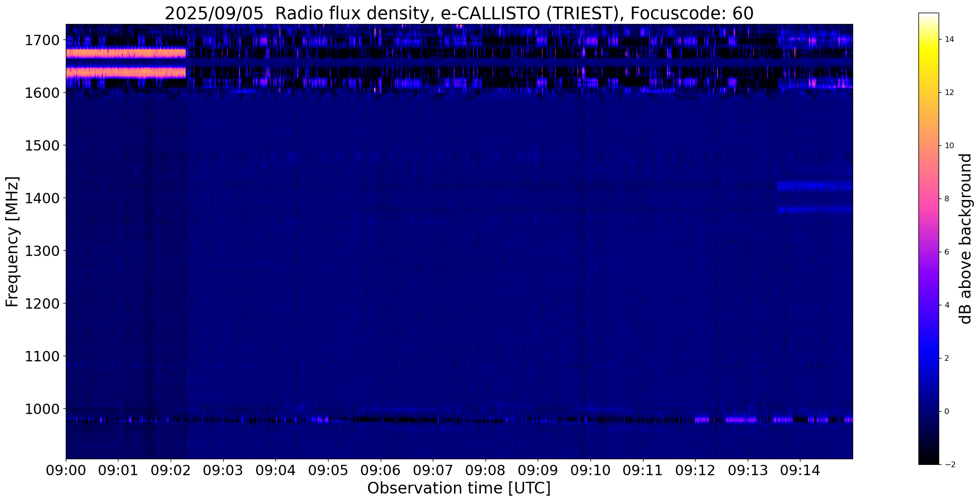Image resolution: width=980 pixels, height=502 pixels.
Task: Click the colorbar tick label −2
Action: (949, 465)
